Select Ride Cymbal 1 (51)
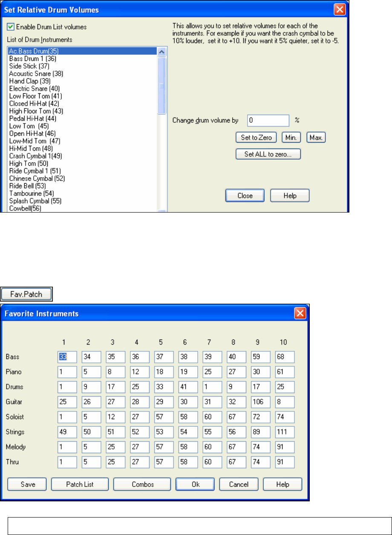This screenshot has width=392, height=535. [82, 171]
